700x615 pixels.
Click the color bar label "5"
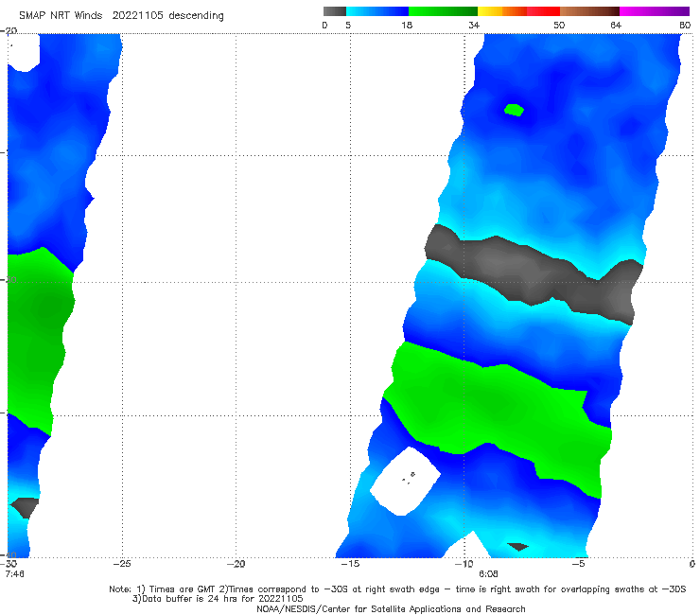[348, 26]
